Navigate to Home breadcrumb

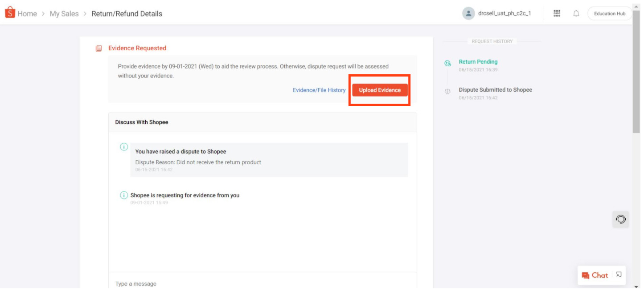pyautogui.click(x=28, y=13)
